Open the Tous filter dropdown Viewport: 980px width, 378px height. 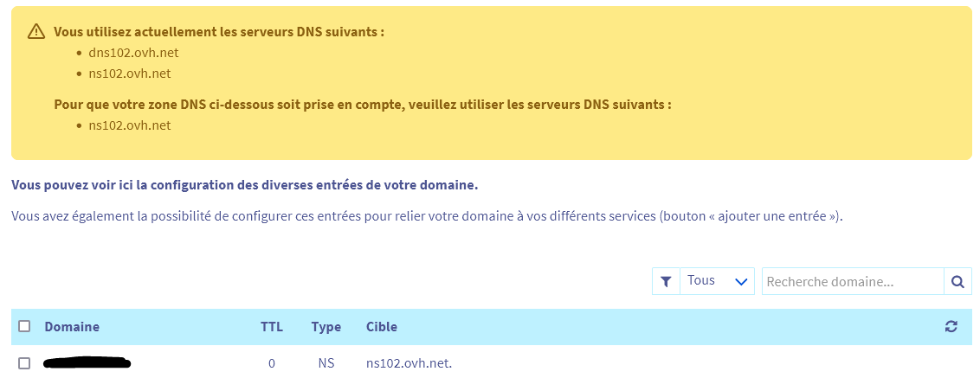point(717,281)
